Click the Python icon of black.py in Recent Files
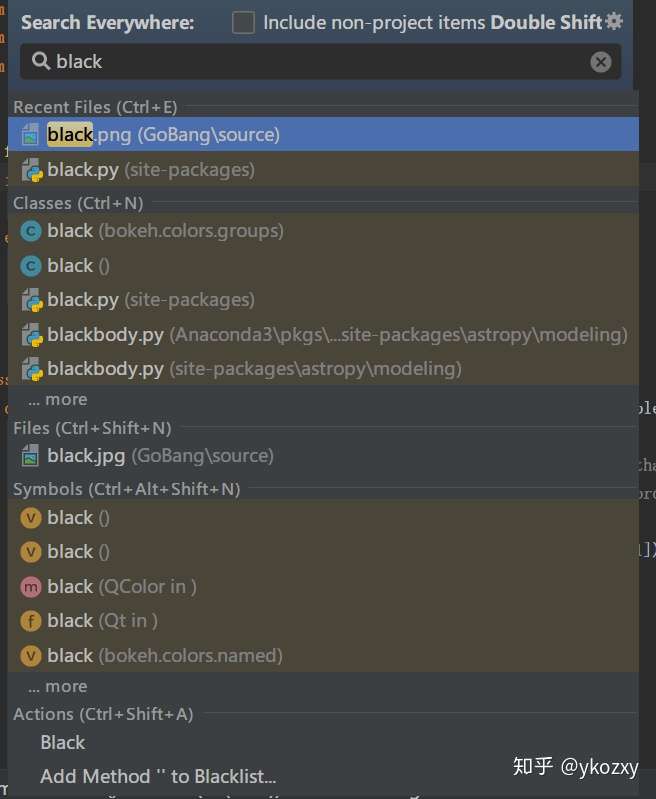Viewport: 656px width, 799px height. point(32,170)
